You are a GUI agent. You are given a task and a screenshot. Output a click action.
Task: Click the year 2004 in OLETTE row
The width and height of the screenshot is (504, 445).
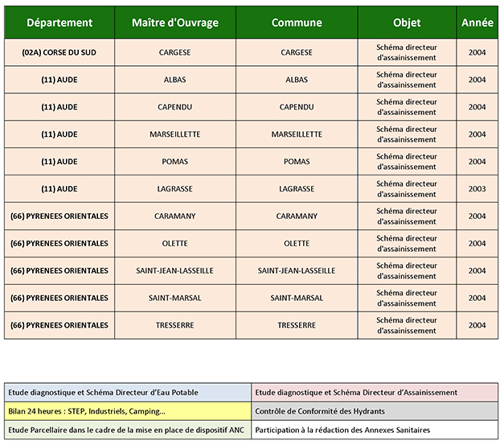[477, 244]
